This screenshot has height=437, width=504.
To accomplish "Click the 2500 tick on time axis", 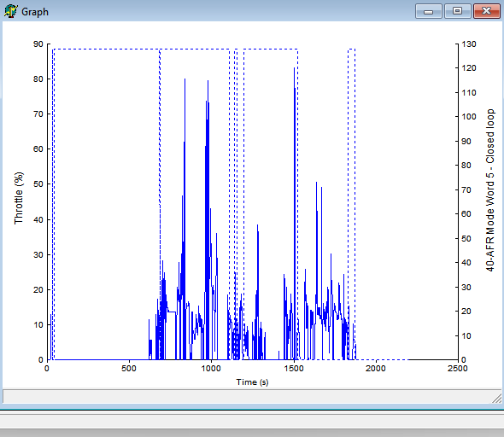I will point(457,368).
